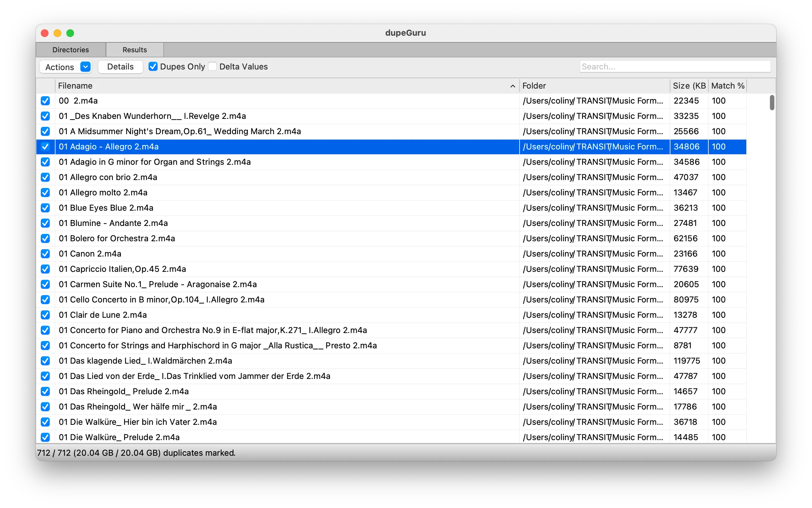Uncheck the 01 Bolero for Orchestra row
Screen dimensions: 812x508
tap(45, 238)
